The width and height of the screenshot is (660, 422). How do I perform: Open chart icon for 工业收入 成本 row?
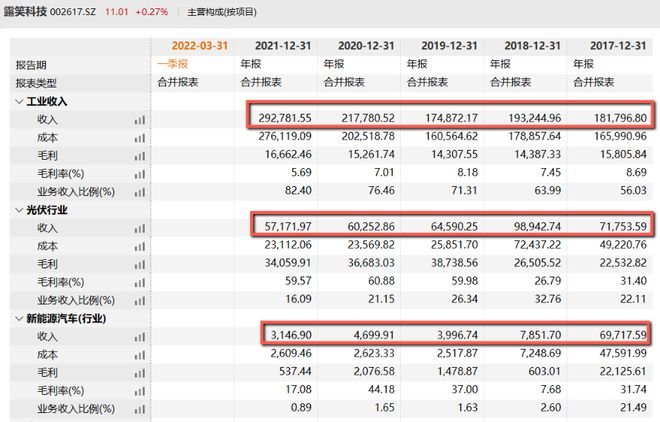(x=140, y=138)
